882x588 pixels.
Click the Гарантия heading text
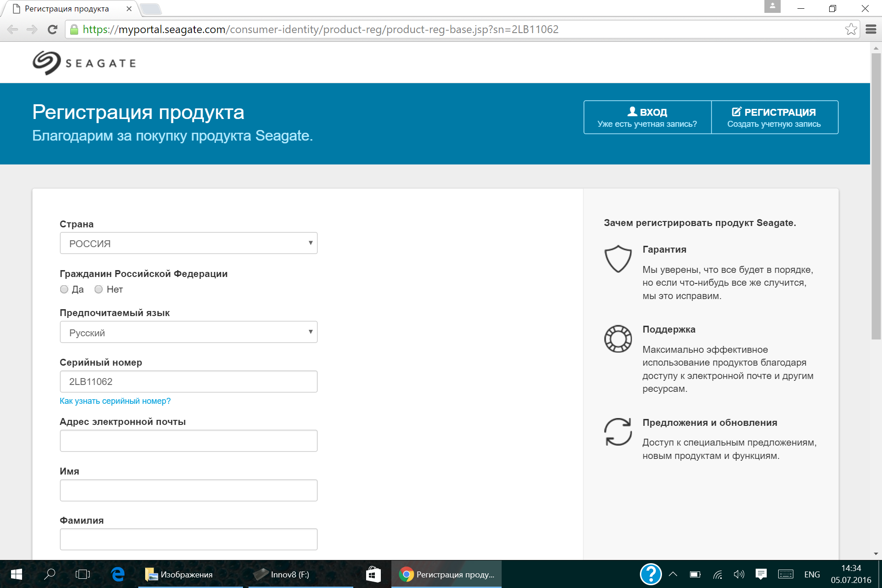tap(664, 249)
